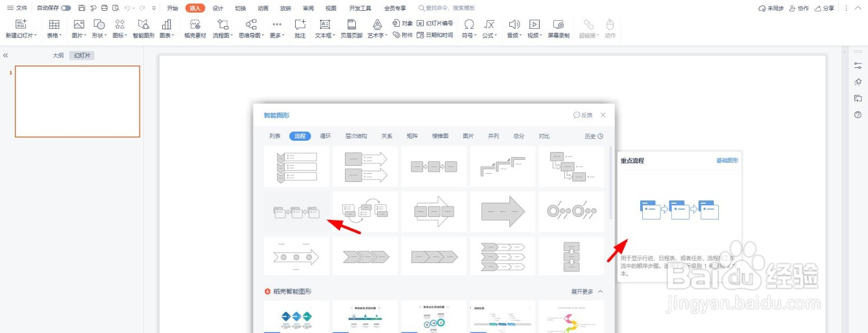Switch to the Start (开始) ribbon tab
Viewport: 868px width, 333px height.
pyautogui.click(x=173, y=8)
